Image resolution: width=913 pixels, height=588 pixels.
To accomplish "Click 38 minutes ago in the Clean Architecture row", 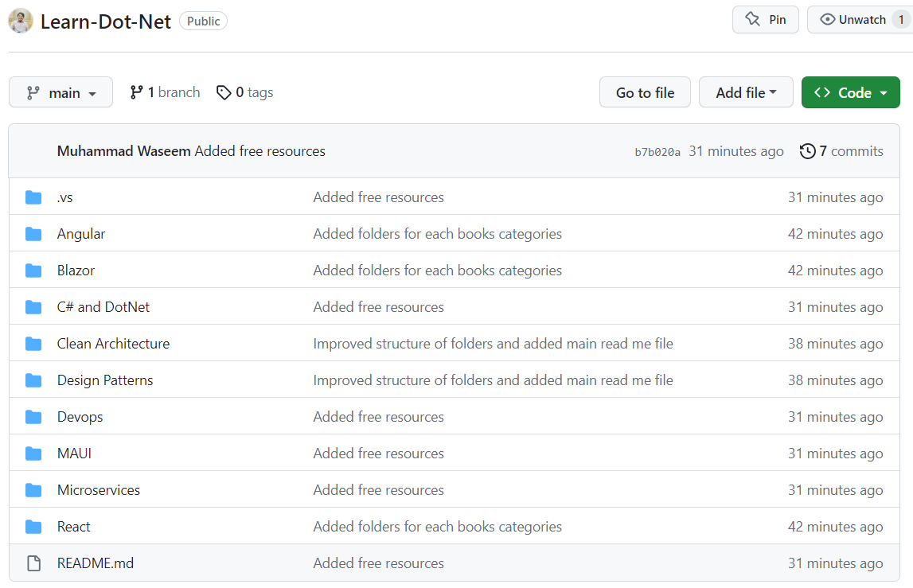I will click(x=836, y=344).
